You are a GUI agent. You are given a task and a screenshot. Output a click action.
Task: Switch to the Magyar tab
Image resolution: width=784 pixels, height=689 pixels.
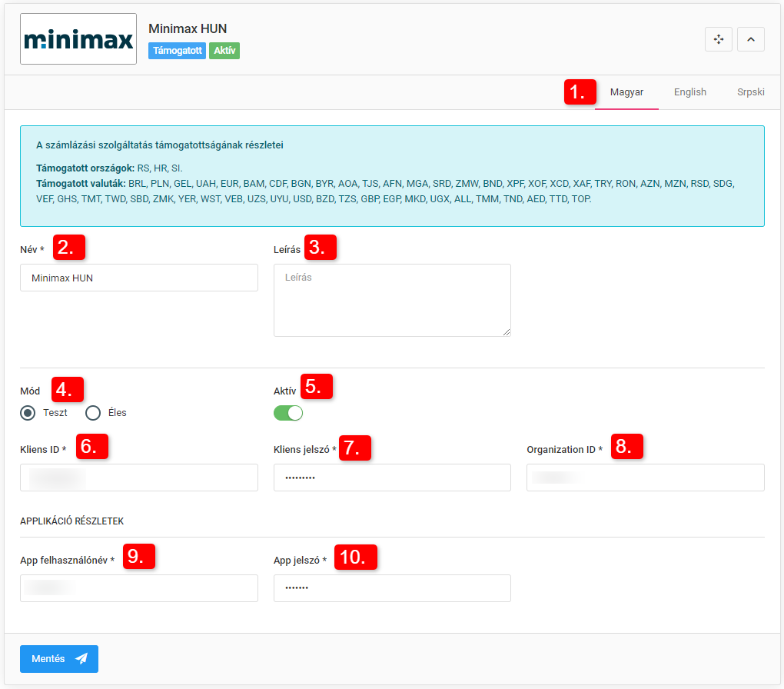tap(626, 92)
